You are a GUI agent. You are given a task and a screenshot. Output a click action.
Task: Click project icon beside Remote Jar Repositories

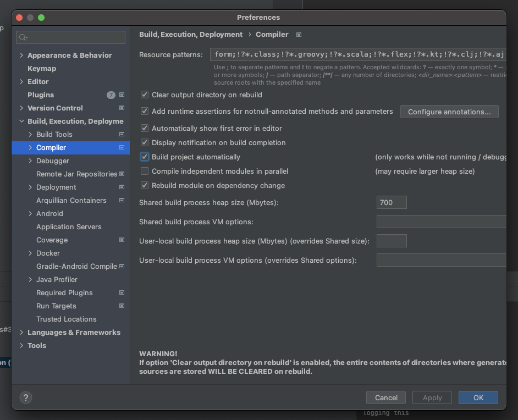[122, 174]
